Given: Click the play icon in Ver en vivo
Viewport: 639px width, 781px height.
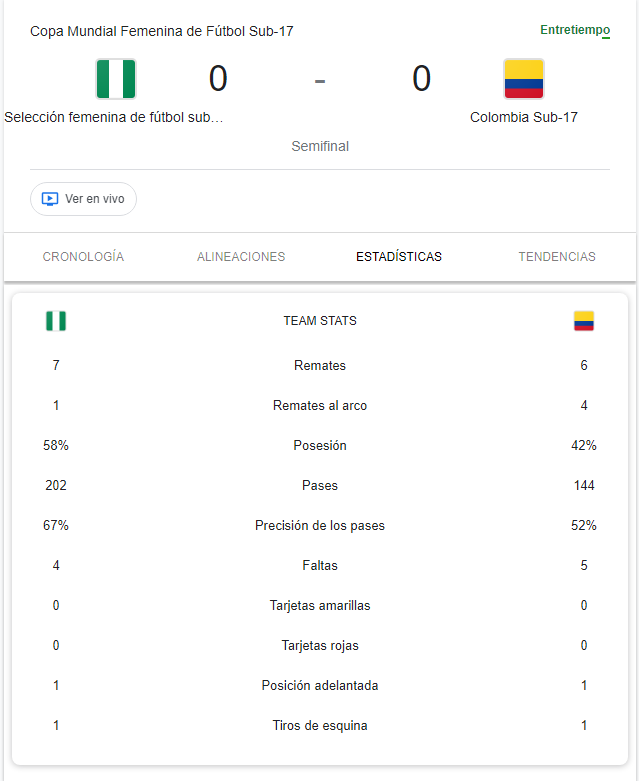Looking at the screenshot, I should (50, 199).
